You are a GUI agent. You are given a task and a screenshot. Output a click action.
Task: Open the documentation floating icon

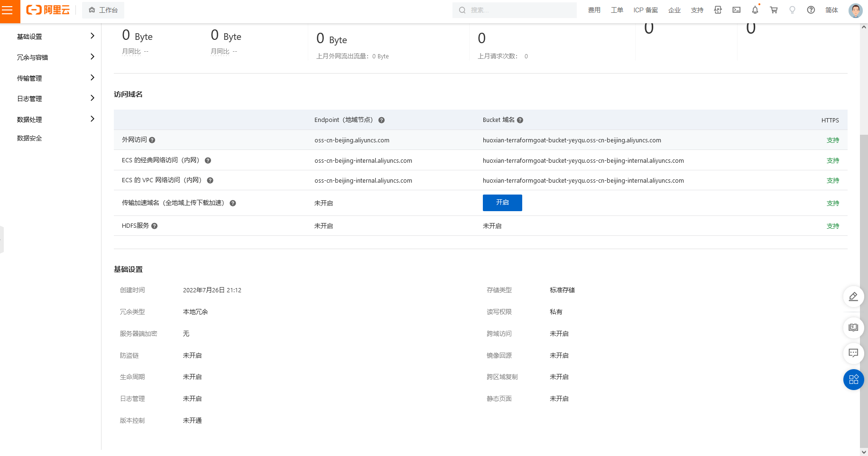click(x=853, y=327)
